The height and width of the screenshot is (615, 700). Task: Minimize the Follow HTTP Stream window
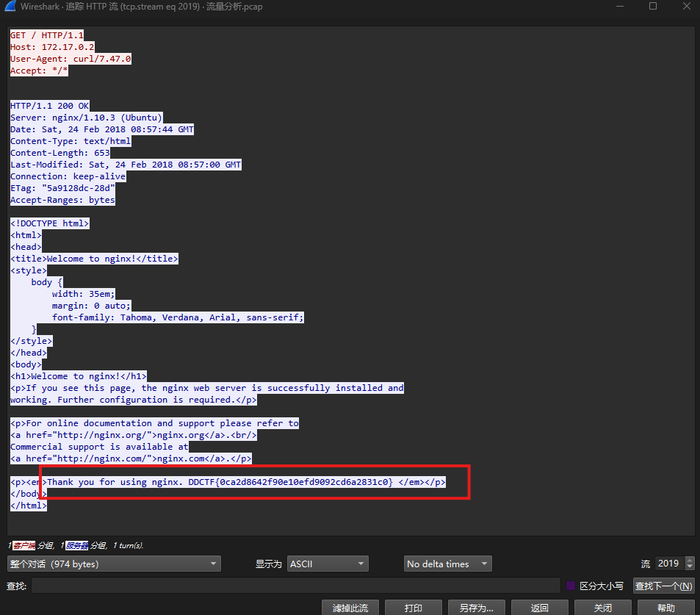620,7
